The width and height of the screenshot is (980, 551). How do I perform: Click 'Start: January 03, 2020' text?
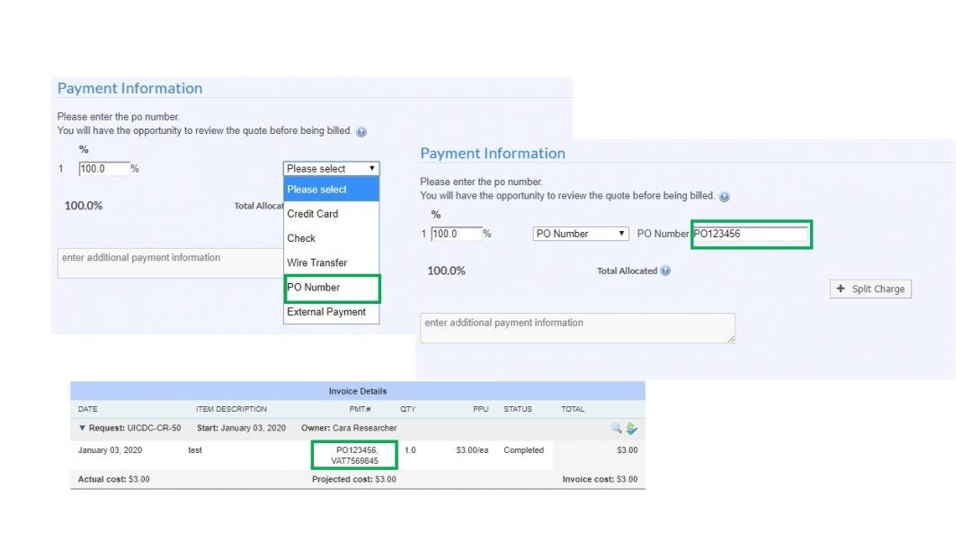pyautogui.click(x=241, y=428)
